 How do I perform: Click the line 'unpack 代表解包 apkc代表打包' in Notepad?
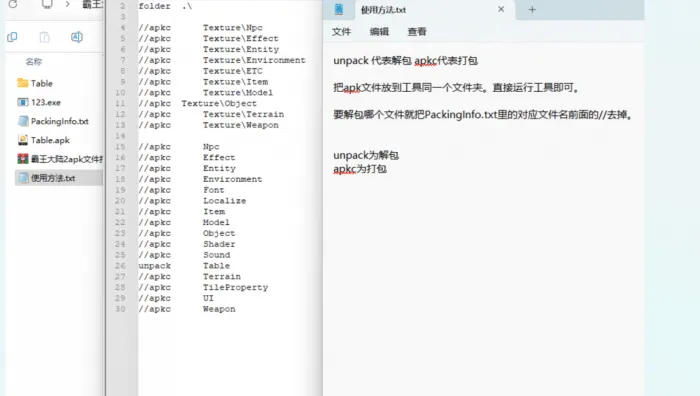[x=405, y=61]
